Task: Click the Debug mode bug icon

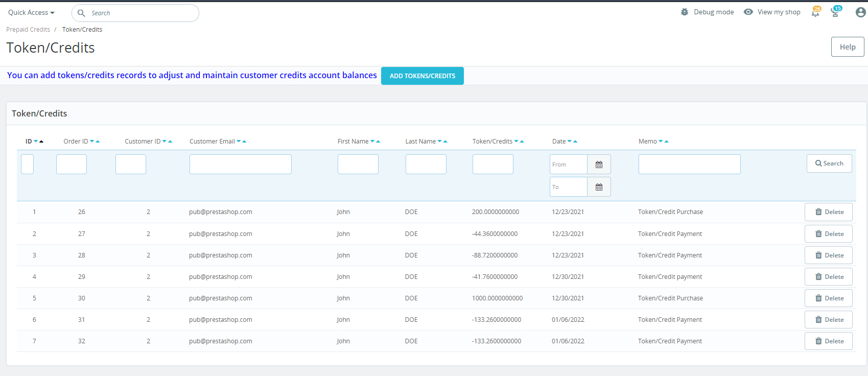Action: [685, 12]
